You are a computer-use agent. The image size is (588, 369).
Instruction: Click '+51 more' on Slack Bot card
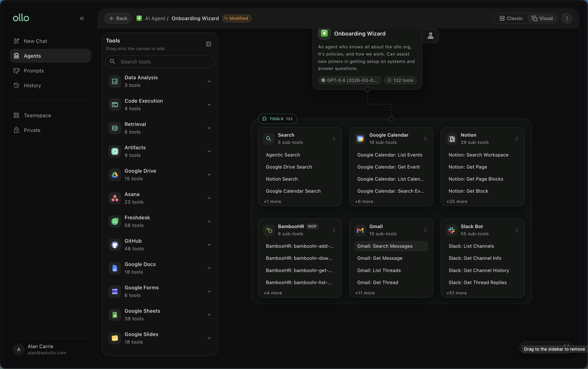click(456, 293)
